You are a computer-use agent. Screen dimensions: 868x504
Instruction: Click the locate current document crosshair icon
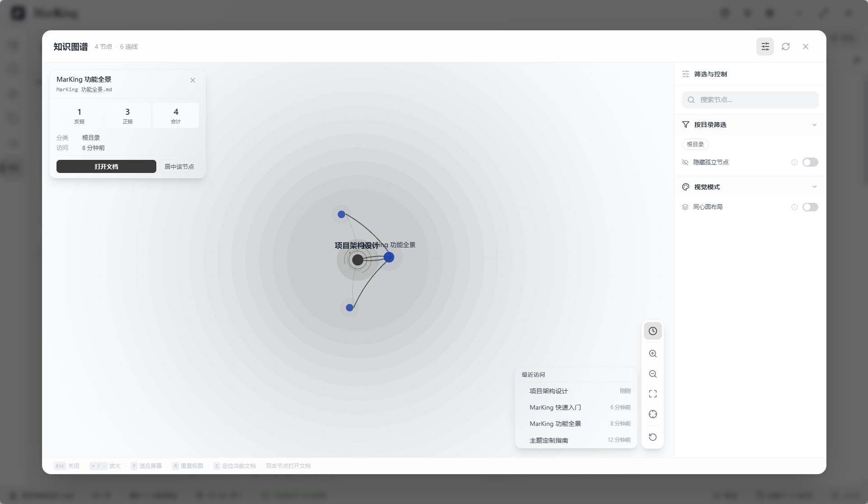(x=652, y=414)
